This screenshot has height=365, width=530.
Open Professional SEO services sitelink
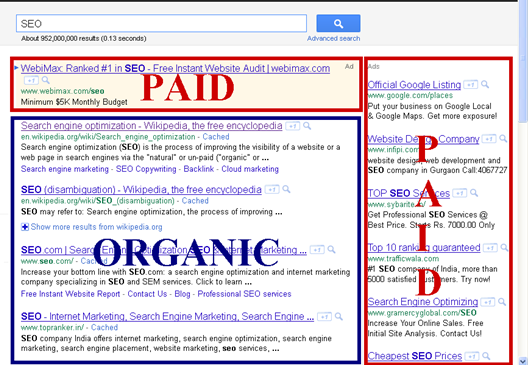tap(244, 294)
